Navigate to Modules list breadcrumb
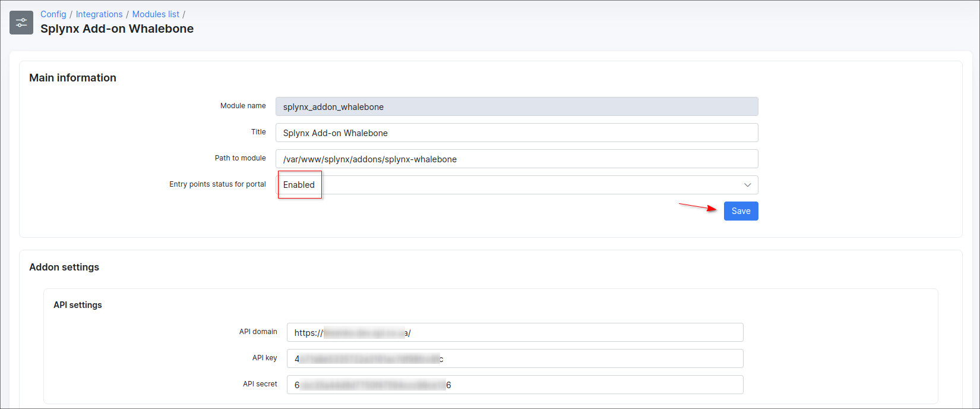This screenshot has height=409, width=980. click(156, 14)
